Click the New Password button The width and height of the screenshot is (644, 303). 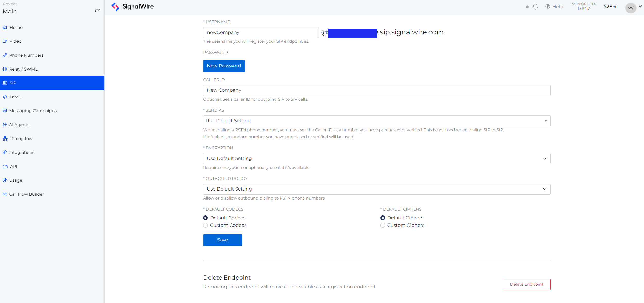point(223,66)
